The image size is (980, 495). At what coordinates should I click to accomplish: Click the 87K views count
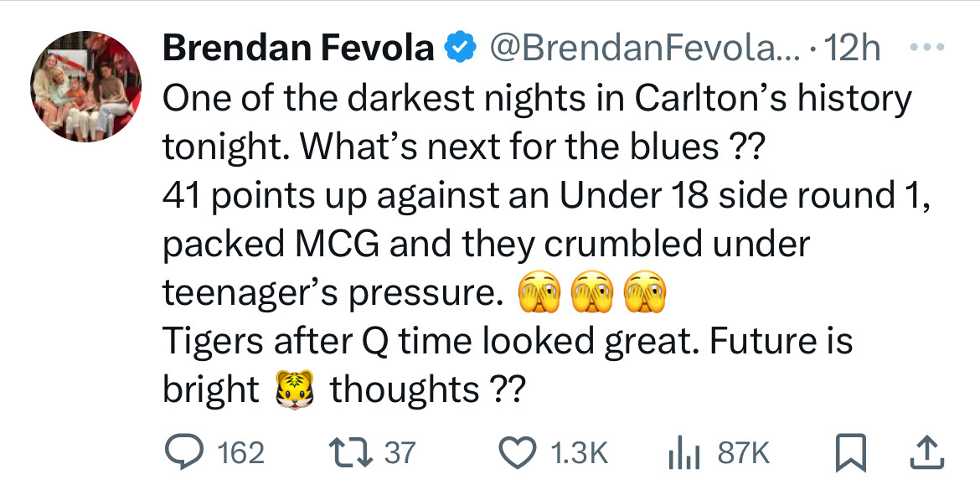[743, 453]
